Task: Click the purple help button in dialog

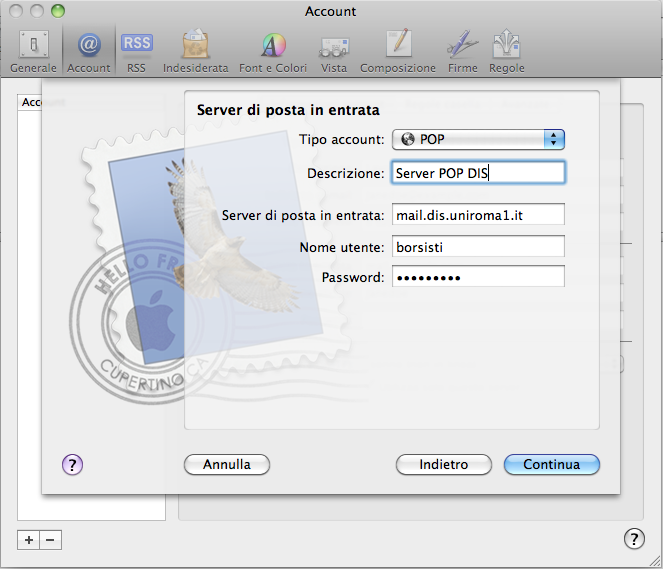Action: (x=72, y=464)
